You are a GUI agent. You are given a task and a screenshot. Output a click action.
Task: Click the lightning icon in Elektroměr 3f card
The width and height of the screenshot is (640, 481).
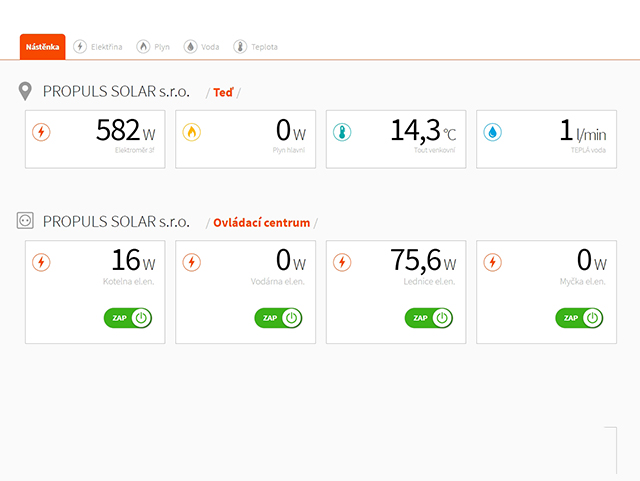coord(41,132)
